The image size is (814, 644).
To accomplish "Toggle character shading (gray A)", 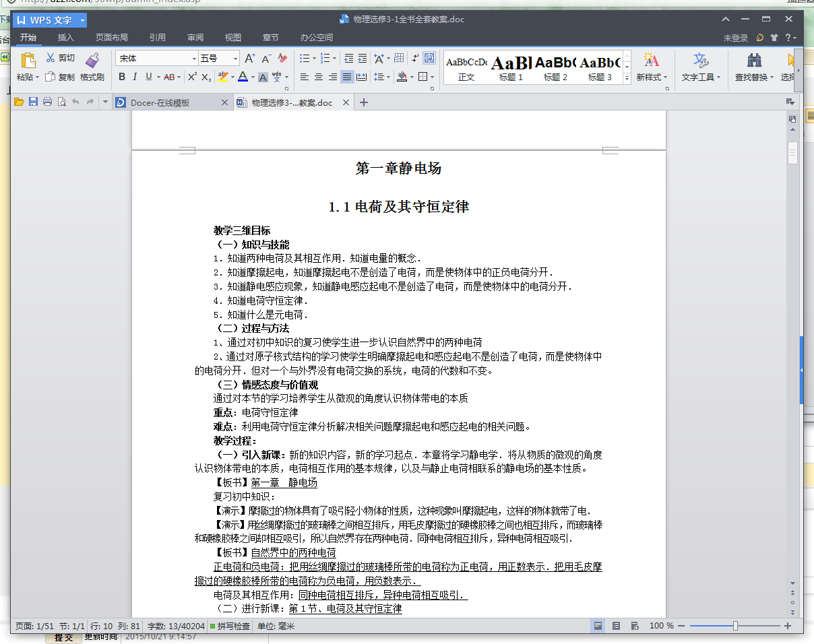I will (x=263, y=77).
